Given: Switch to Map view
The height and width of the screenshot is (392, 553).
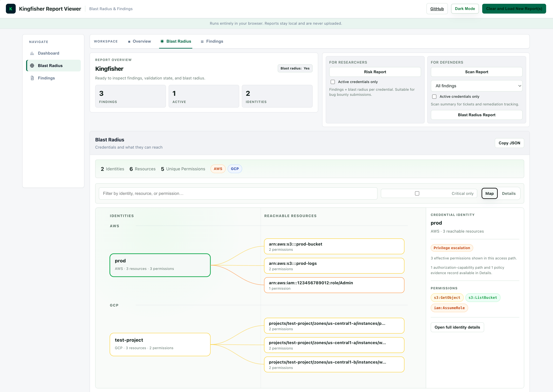Looking at the screenshot, I should 489,193.
